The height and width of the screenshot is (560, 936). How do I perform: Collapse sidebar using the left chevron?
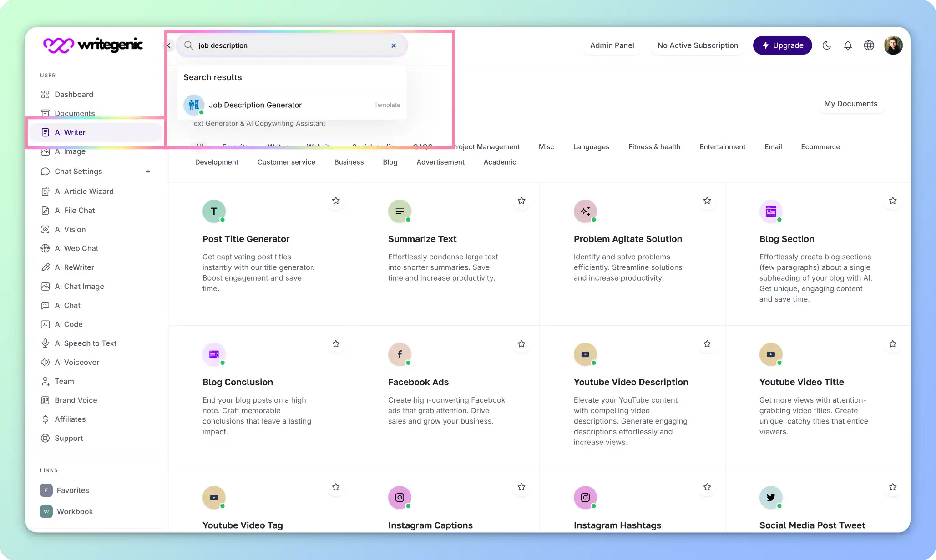coord(169,45)
